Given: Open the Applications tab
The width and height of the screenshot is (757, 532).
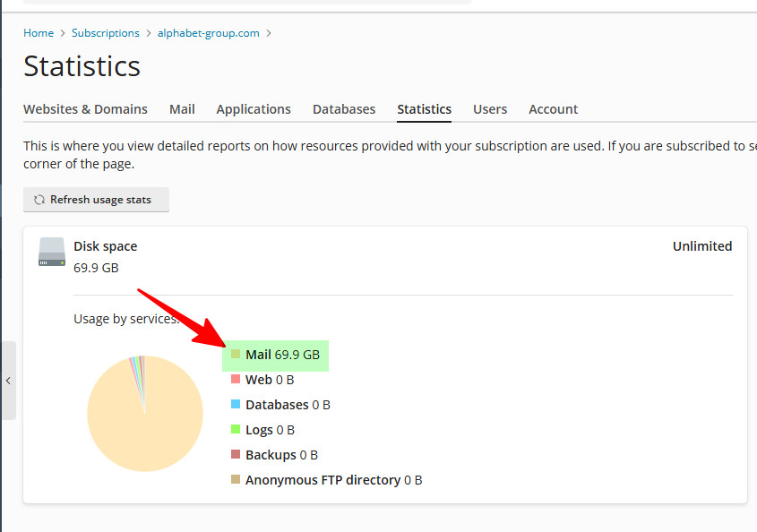Looking at the screenshot, I should click(254, 109).
